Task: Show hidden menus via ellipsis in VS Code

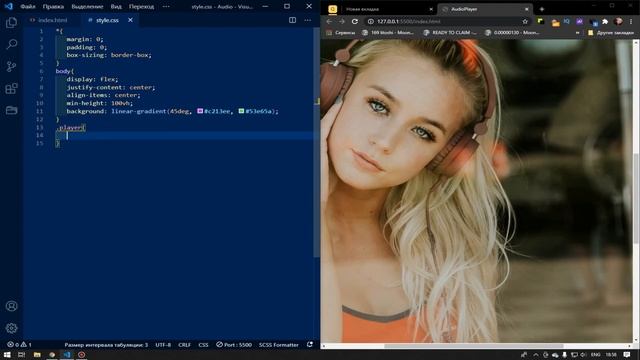Action: 166,7
